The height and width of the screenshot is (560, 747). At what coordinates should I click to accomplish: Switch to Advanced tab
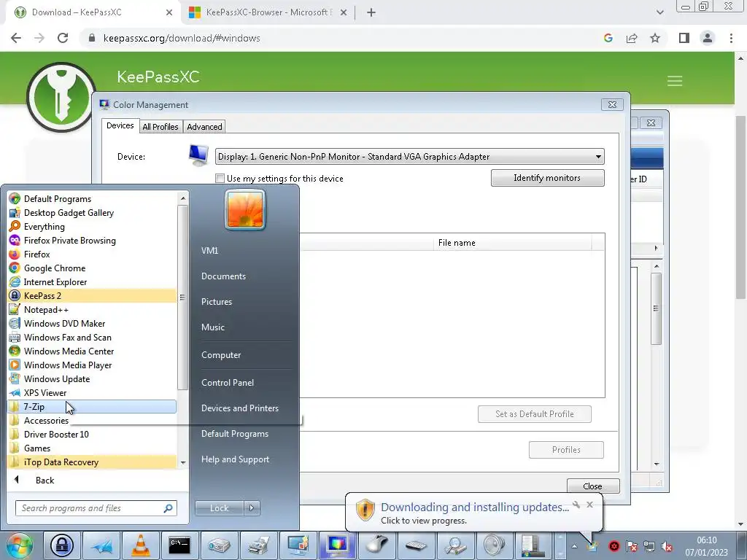click(x=204, y=127)
